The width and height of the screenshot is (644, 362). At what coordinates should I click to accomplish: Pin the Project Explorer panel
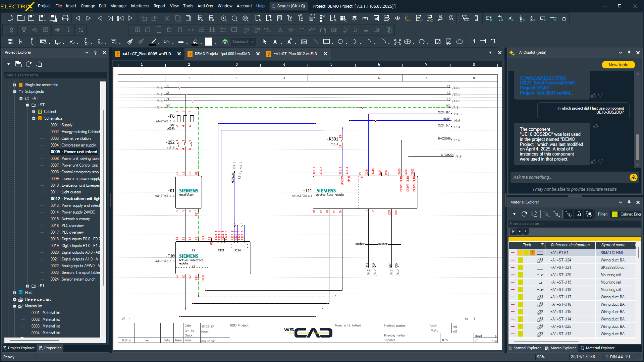click(96, 53)
